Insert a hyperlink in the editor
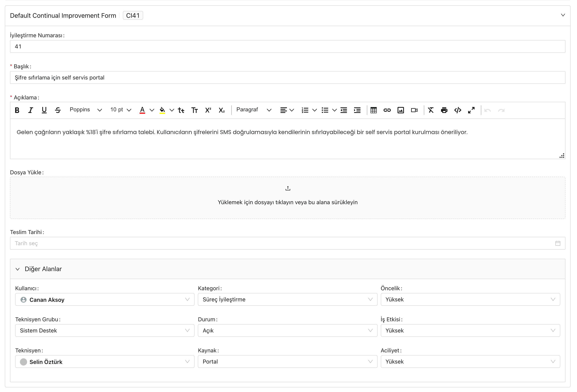 [387, 110]
